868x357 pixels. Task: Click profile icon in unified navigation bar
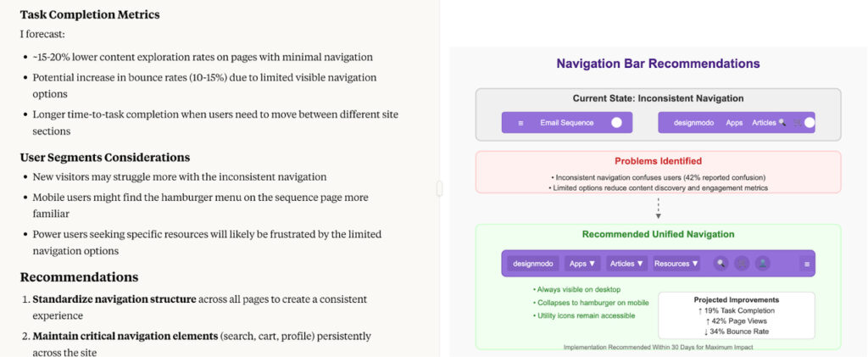pos(763,264)
